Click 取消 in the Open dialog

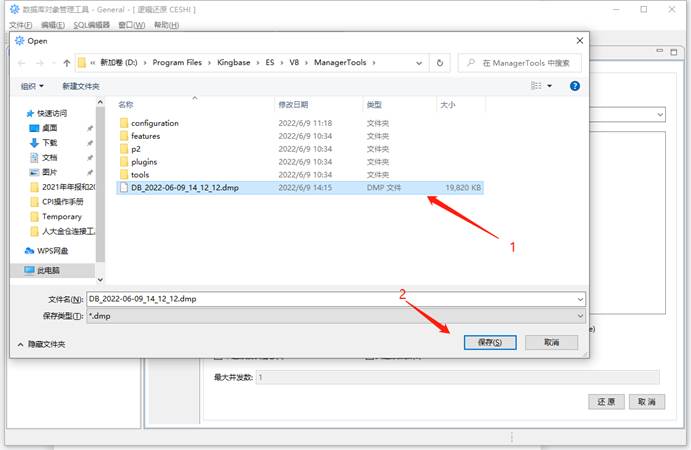click(551, 342)
